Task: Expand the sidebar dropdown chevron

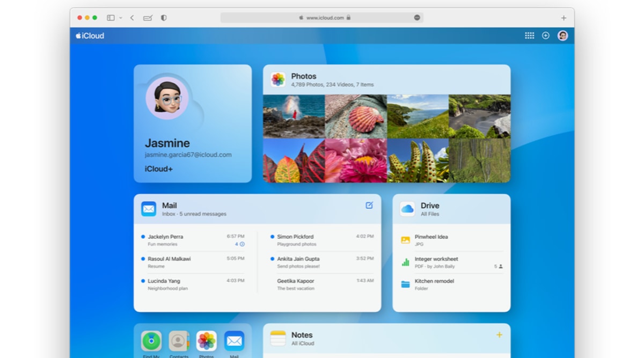Action: pyautogui.click(x=121, y=18)
